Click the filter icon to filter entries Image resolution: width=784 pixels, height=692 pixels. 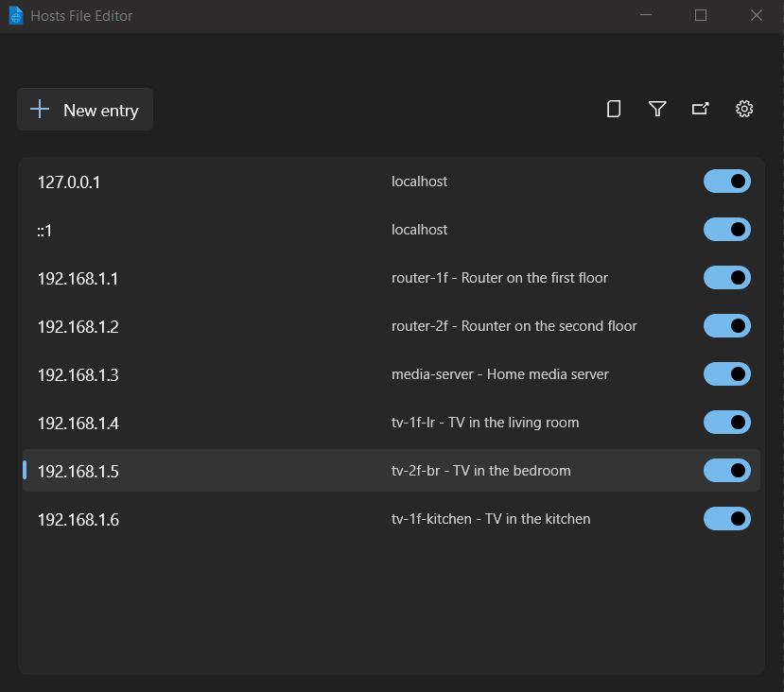click(656, 109)
